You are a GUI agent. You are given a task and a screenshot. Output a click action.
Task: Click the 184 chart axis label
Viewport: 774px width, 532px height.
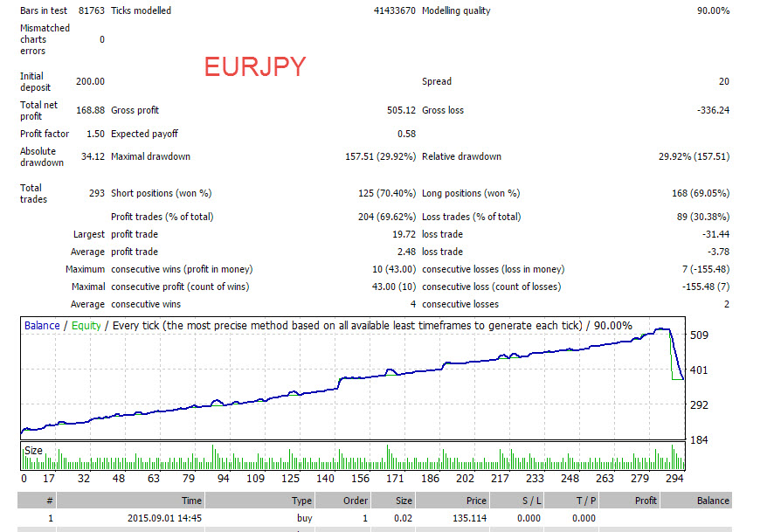(699, 440)
